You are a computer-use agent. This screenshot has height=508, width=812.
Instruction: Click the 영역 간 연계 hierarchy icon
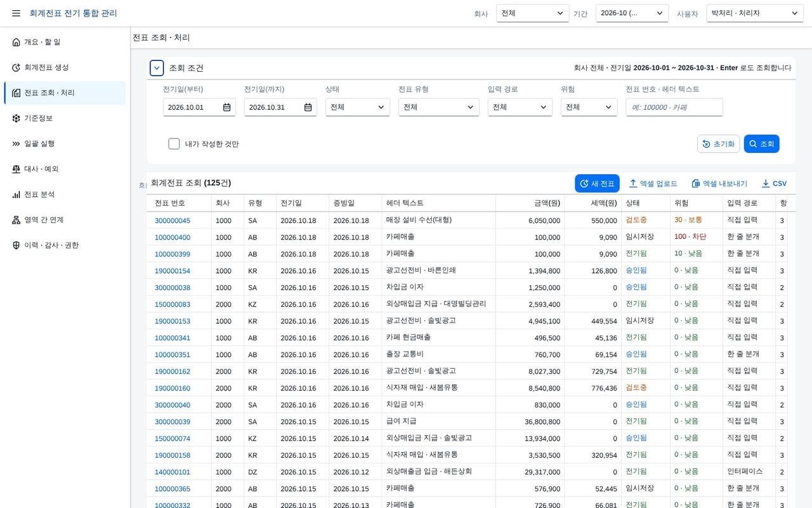[16, 220]
